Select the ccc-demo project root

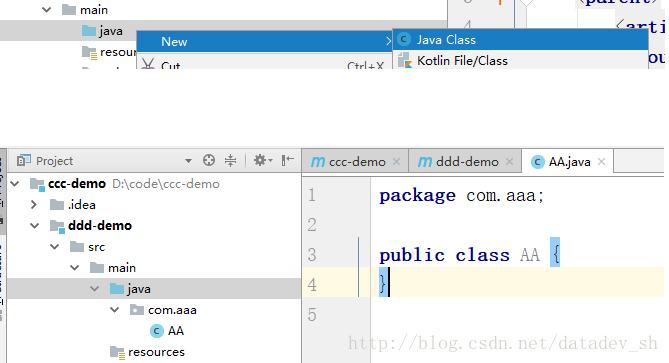[x=77, y=184]
